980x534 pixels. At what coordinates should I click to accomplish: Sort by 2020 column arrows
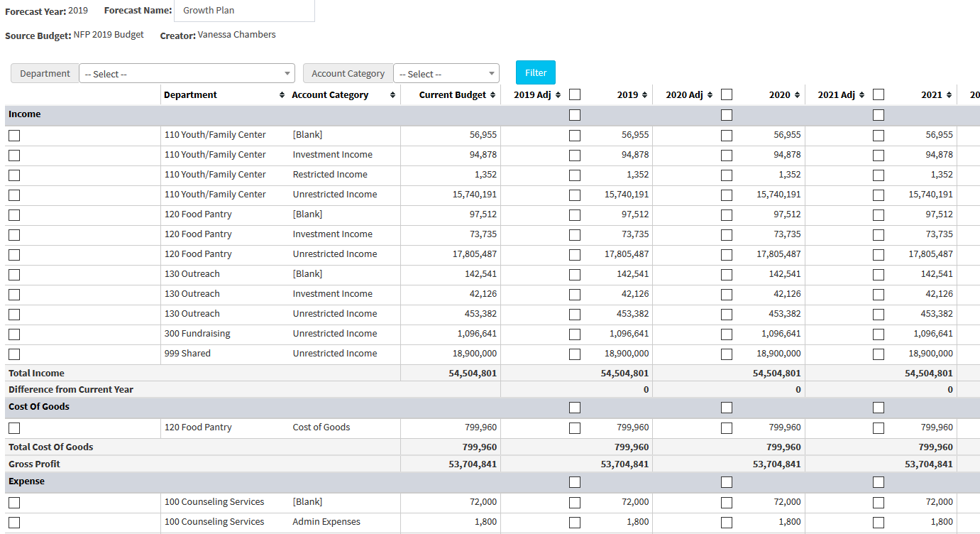[x=797, y=95]
